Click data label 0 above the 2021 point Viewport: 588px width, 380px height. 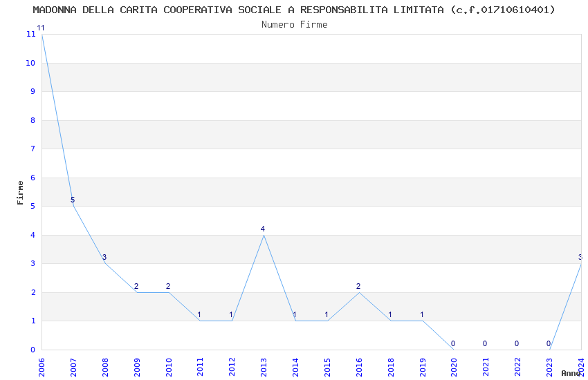[485, 343]
